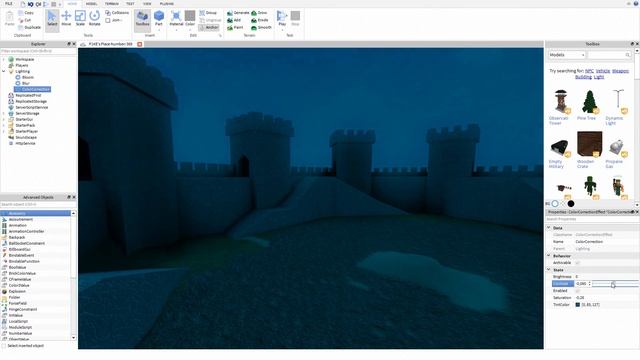The image size is (640, 360).
Task: Toggle the Anchor button
Action: (x=209, y=27)
